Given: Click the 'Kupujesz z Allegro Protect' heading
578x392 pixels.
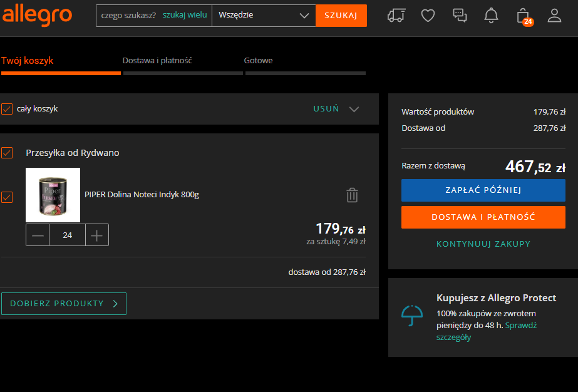Looking at the screenshot, I should click(x=496, y=298).
